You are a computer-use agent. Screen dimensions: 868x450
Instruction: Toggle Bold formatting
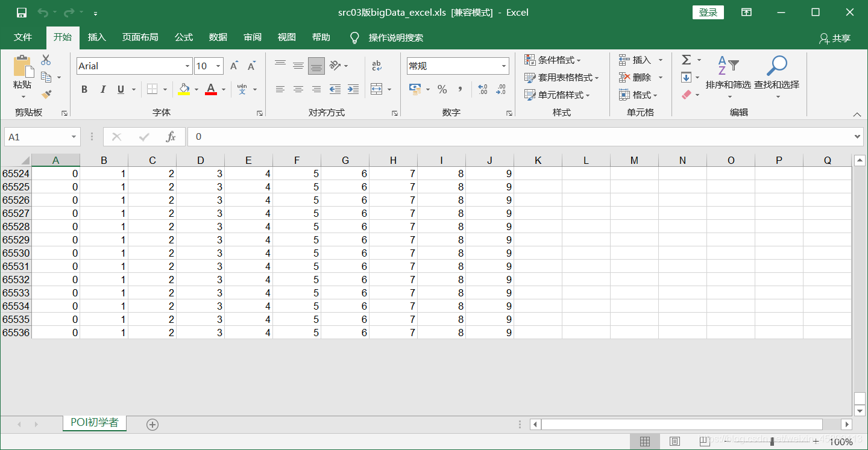tap(84, 90)
